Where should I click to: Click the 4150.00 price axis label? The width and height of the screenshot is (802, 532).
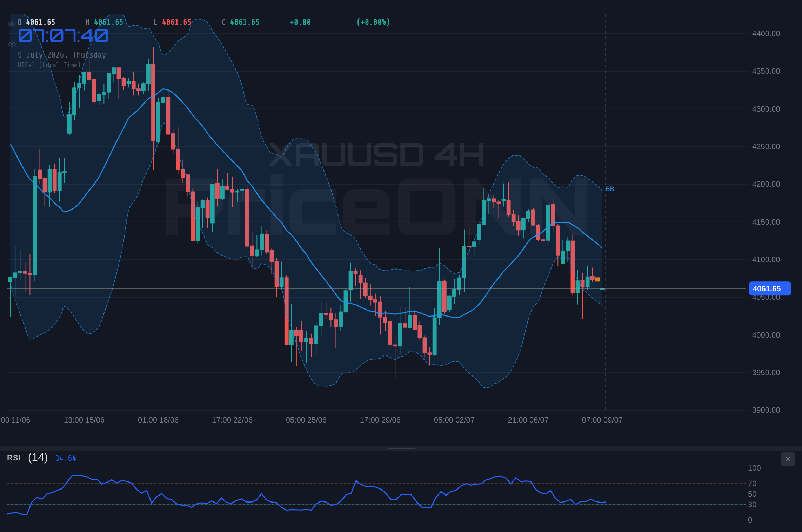tap(766, 222)
